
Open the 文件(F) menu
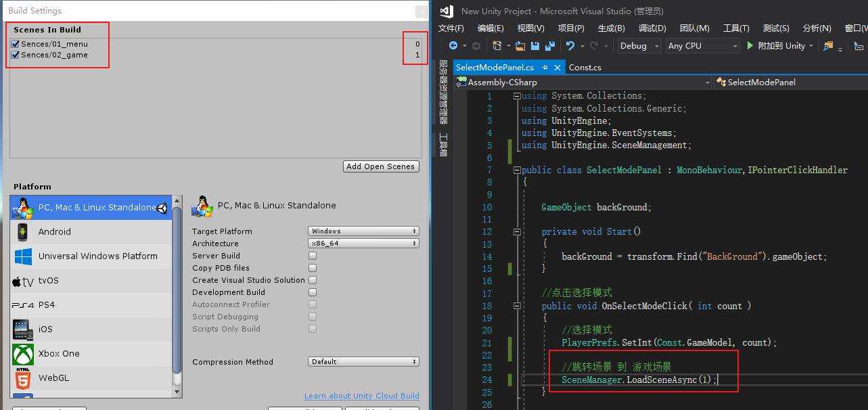click(451, 28)
